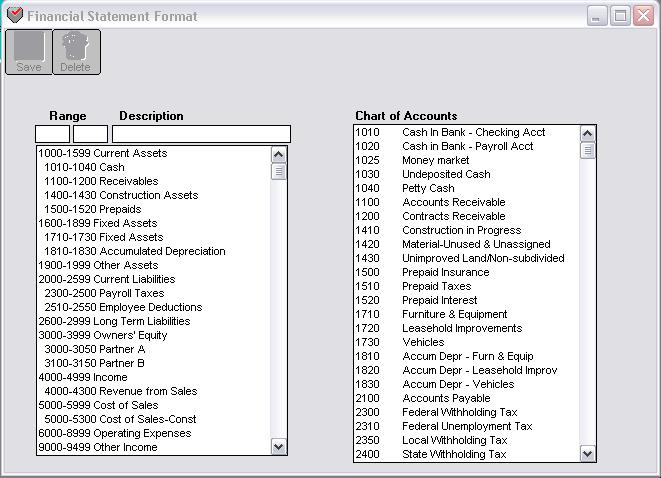661x478 pixels.
Task: Click up arrow of Chart of Accounts scrollbar
Action: point(588,133)
